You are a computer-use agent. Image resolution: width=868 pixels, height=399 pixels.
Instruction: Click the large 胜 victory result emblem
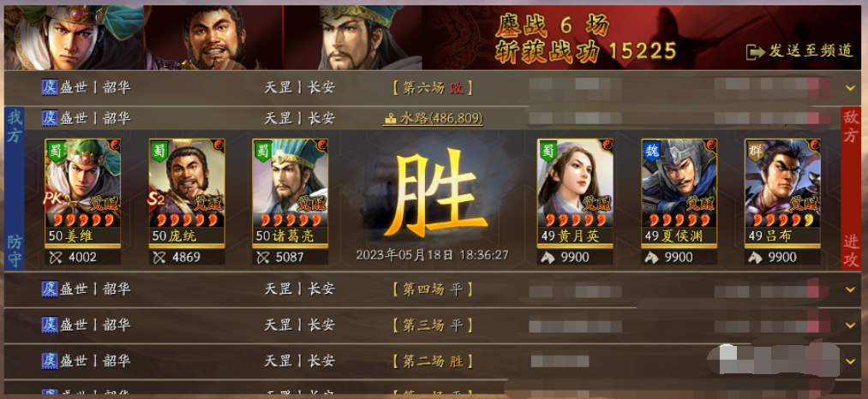[434, 194]
